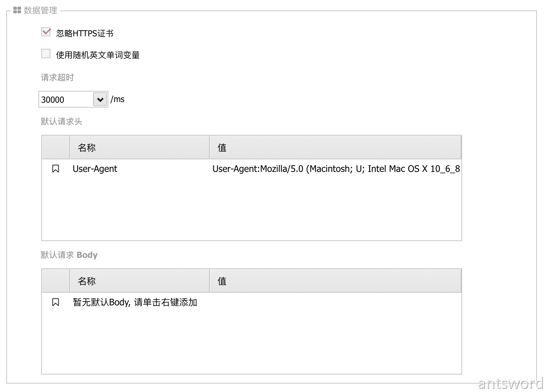This screenshot has width=546, height=392.
Task: Expand the request timeout dropdown arrow
Action: pyautogui.click(x=100, y=100)
